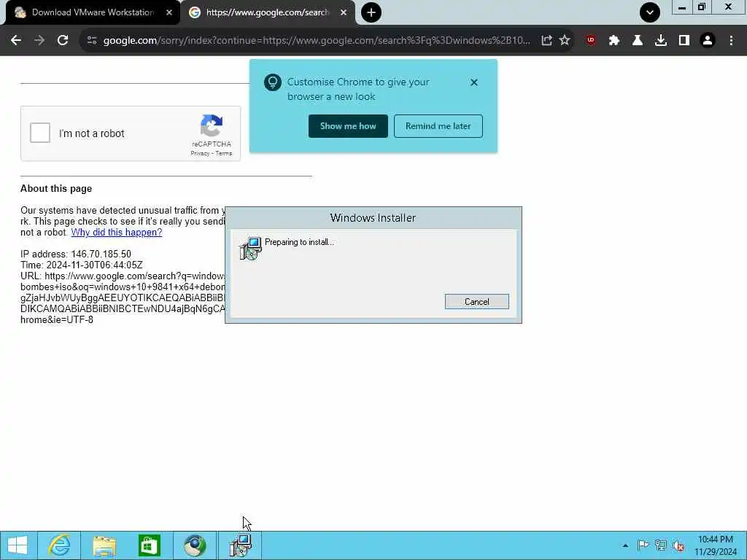
Task: Open the tab search dropdown arrow
Action: [650, 12]
